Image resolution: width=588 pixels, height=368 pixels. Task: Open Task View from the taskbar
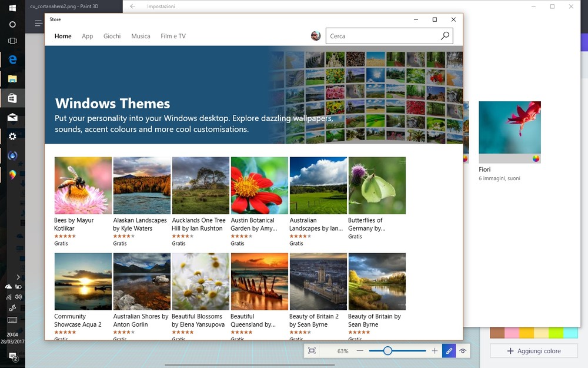(x=12, y=41)
